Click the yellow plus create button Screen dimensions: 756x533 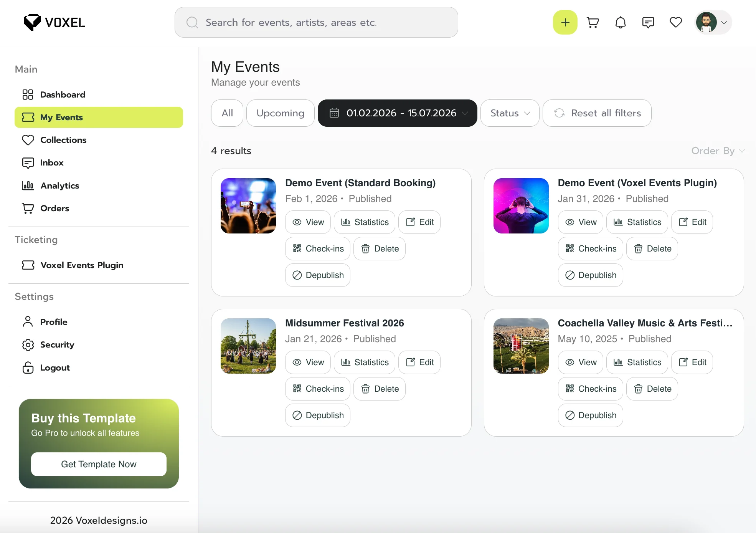pyautogui.click(x=565, y=22)
